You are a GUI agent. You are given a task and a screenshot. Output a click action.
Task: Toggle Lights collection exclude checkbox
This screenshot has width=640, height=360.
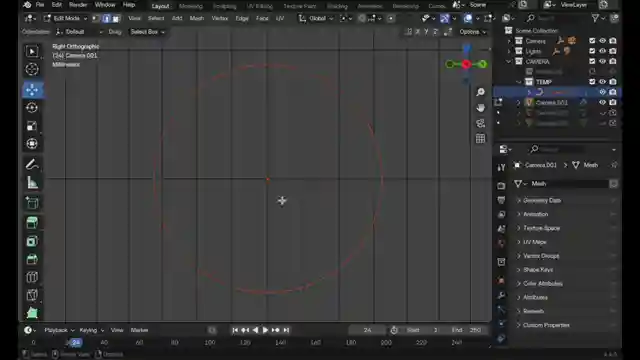coord(592,51)
